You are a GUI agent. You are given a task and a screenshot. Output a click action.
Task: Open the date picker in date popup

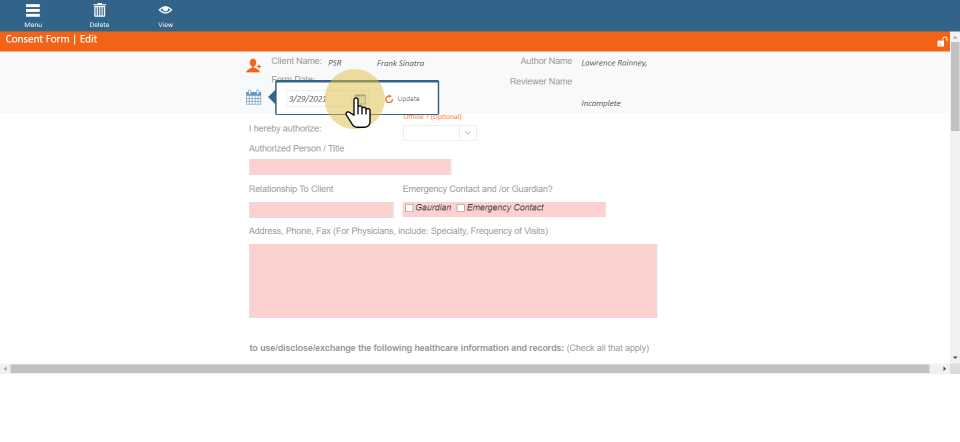(360, 99)
